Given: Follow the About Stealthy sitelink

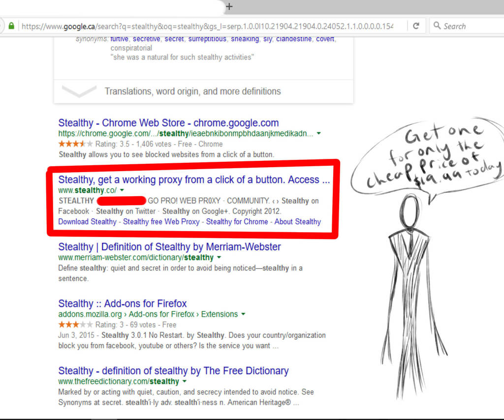Looking at the screenshot, I should pyautogui.click(x=298, y=222).
